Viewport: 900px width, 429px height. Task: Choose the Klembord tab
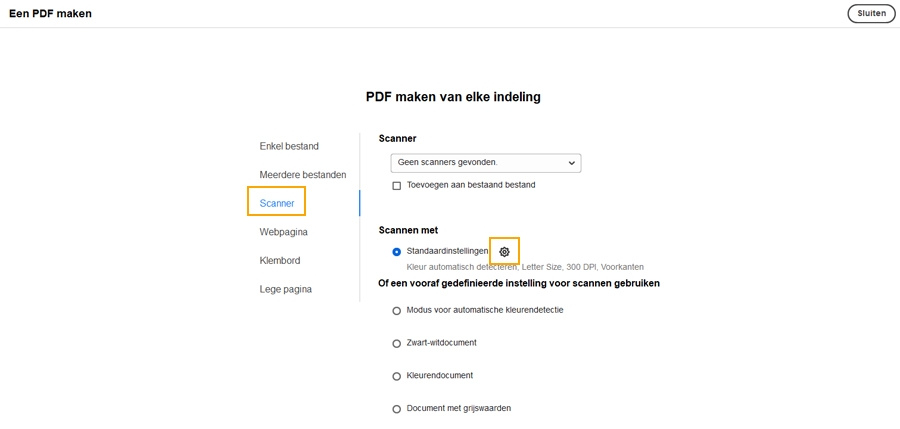pyautogui.click(x=280, y=261)
